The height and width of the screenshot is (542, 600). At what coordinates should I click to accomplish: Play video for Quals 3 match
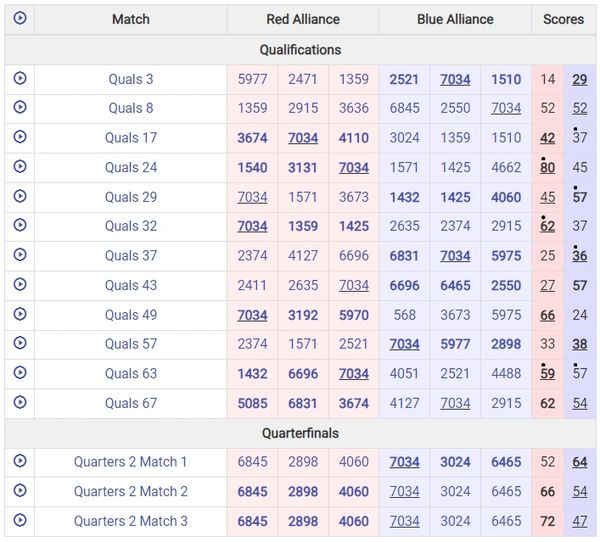(20, 79)
